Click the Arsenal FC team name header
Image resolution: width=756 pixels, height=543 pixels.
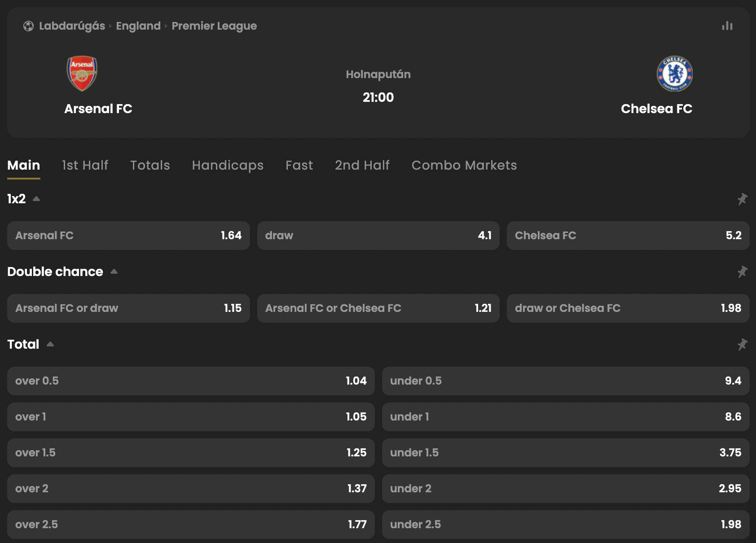pyautogui.click(x=98, y=109)
